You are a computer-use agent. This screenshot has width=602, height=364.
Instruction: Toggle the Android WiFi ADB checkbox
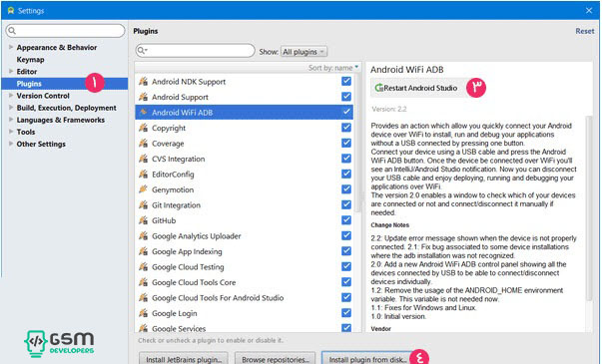coord(346,112)
